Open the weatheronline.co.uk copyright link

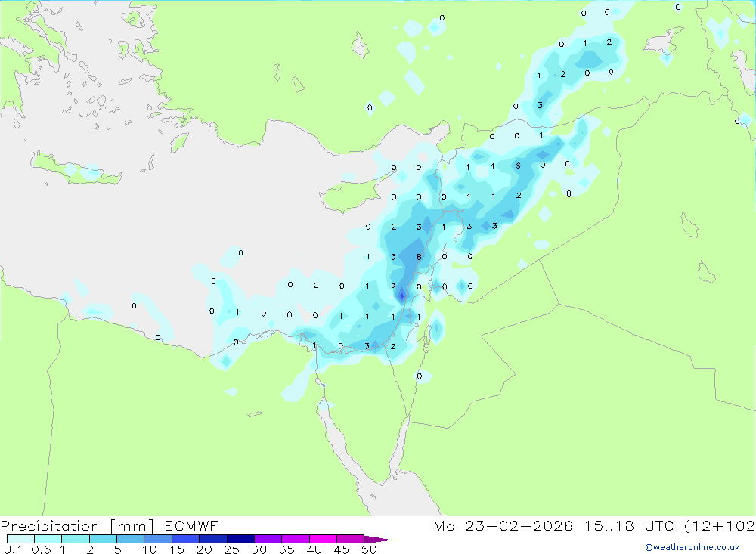692,547
